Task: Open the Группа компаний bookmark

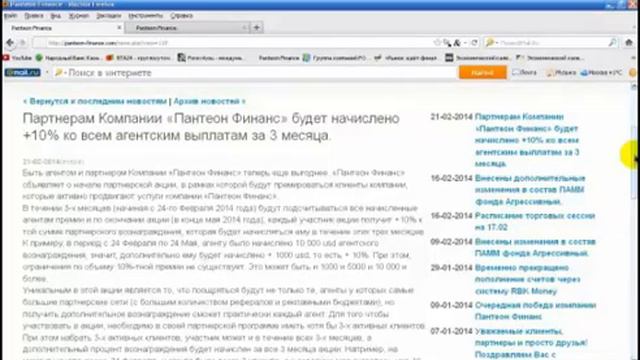Action: [x=335, y=58]
